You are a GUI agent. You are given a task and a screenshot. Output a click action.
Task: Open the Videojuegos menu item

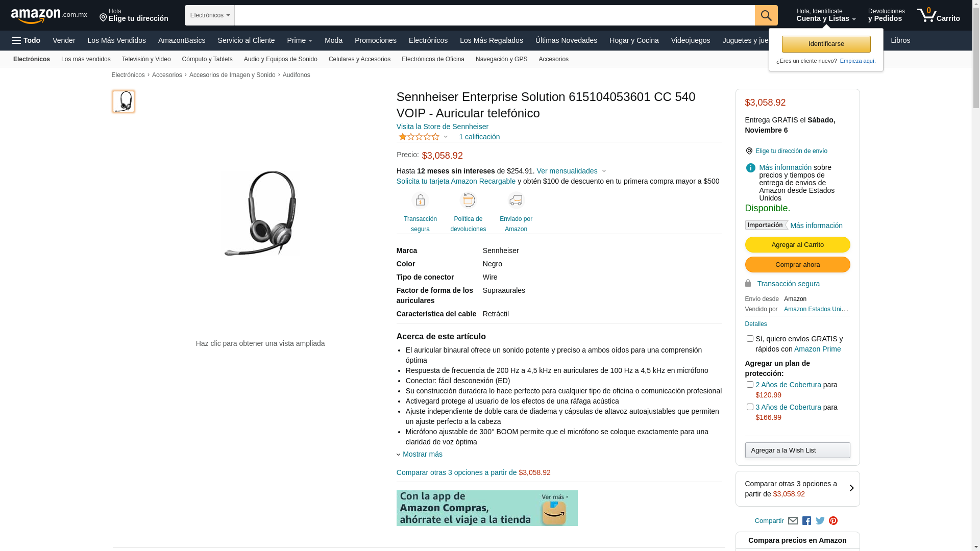[690, 40]
